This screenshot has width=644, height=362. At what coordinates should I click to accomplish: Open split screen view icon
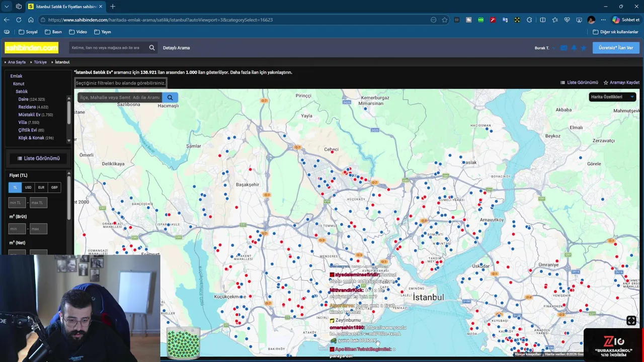pyautogui.click(x=542, y=20)
